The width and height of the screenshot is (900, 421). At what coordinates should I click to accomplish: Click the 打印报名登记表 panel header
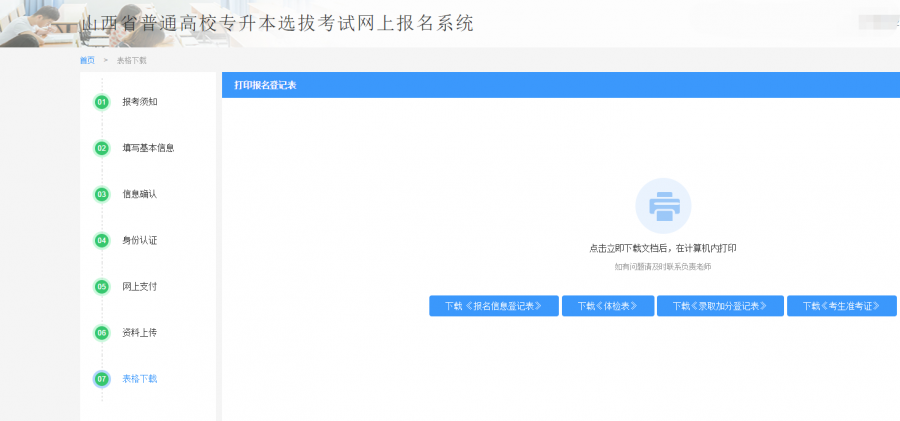coord(265,85)
